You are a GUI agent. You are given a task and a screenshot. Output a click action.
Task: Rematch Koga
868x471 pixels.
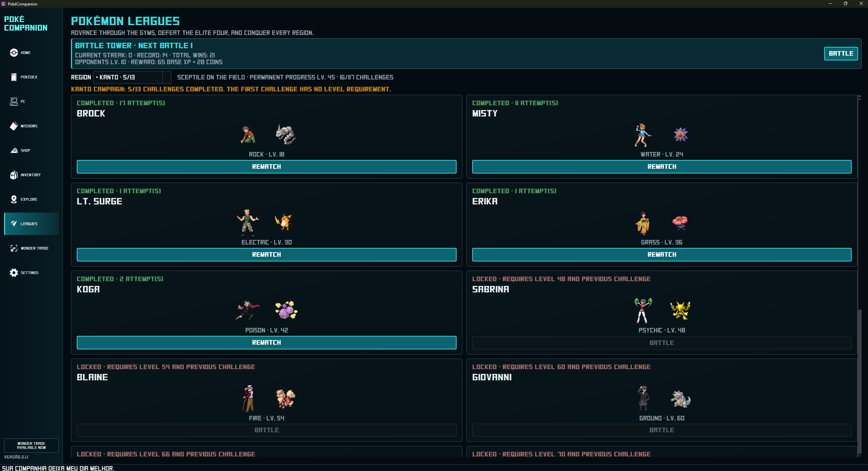[x=267, y=343]
